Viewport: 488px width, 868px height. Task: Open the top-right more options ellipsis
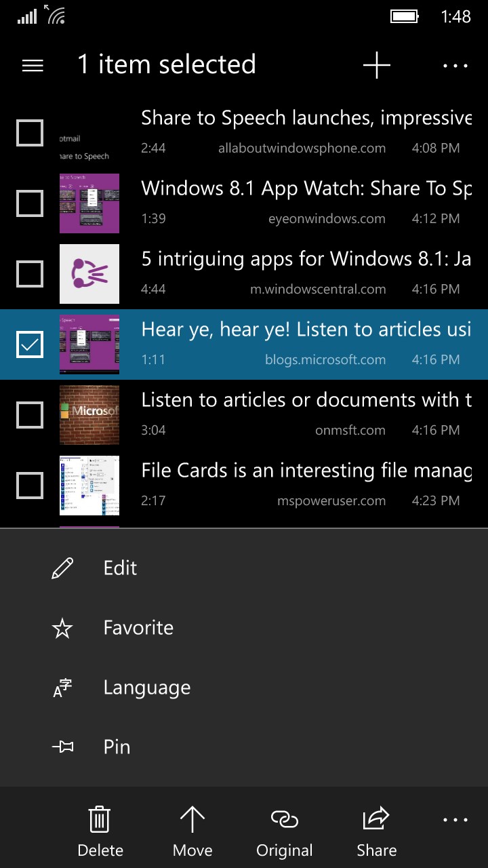[455, 66]
